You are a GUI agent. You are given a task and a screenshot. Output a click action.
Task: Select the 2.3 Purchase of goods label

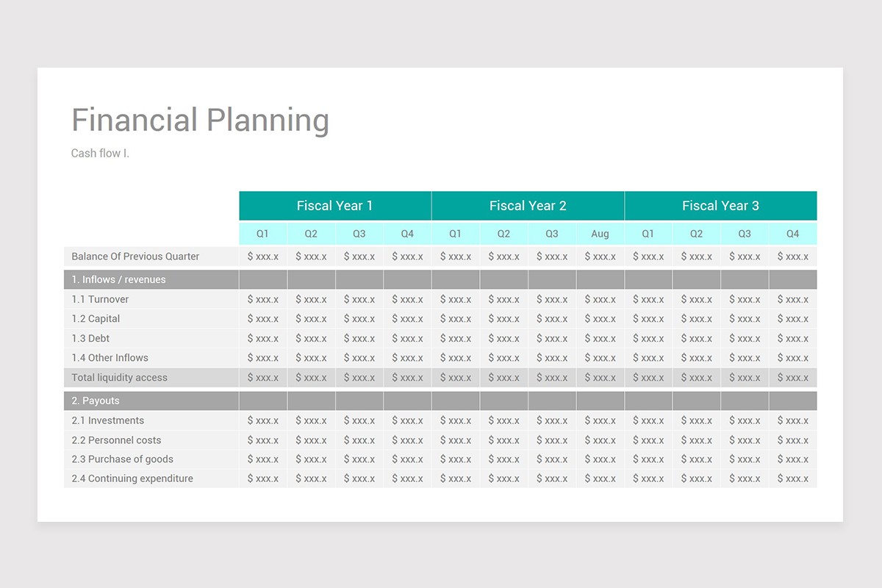click(x=123, y=459)
